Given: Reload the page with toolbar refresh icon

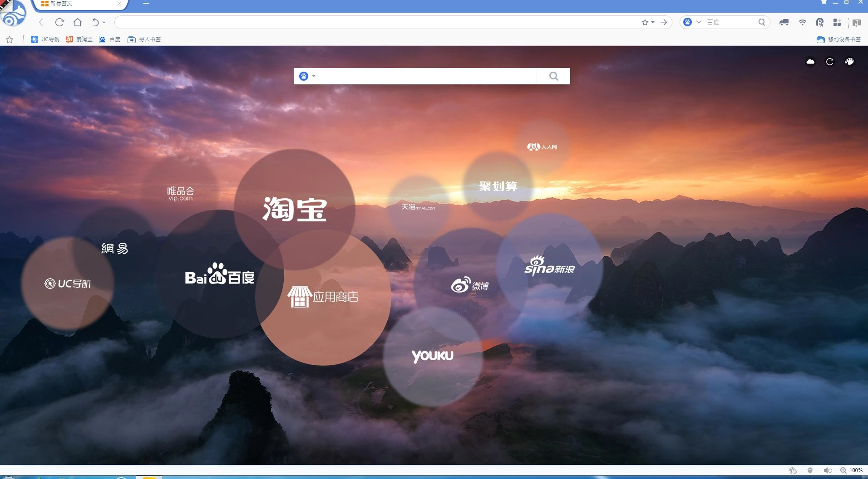Looking at the screenshot, I should (x=59, y=22).
